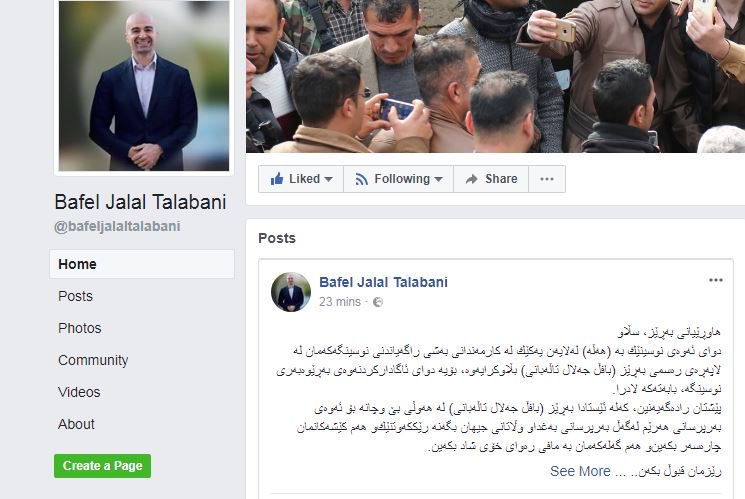Expand the Liked dropdown arrow
Viewport: 745px width, 499px height.
coord(328,179)
